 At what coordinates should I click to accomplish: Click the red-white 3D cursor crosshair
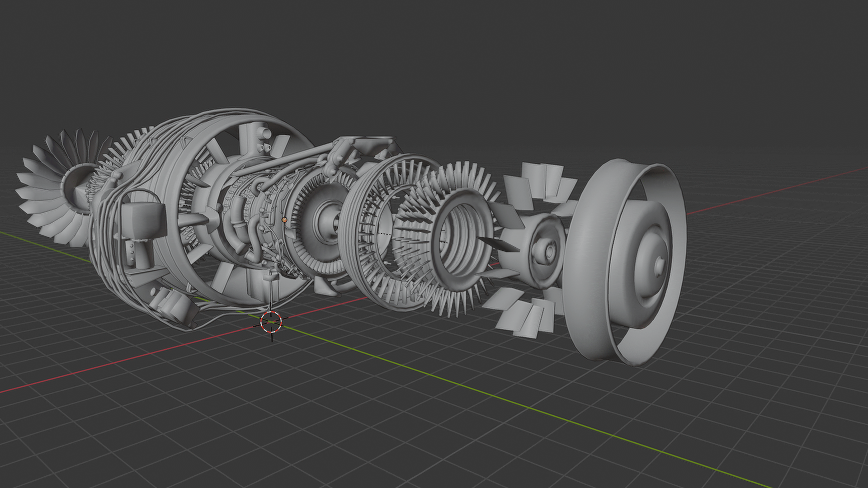point(271,321)
